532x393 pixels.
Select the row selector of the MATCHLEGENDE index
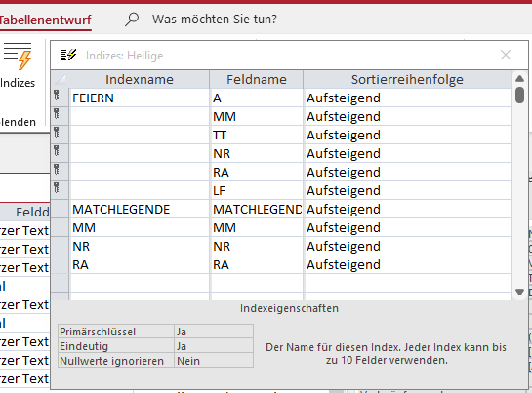coord(60,209)
